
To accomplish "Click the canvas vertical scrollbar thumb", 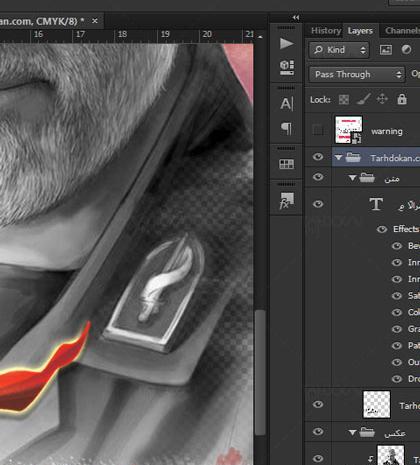I will [260, 372].
